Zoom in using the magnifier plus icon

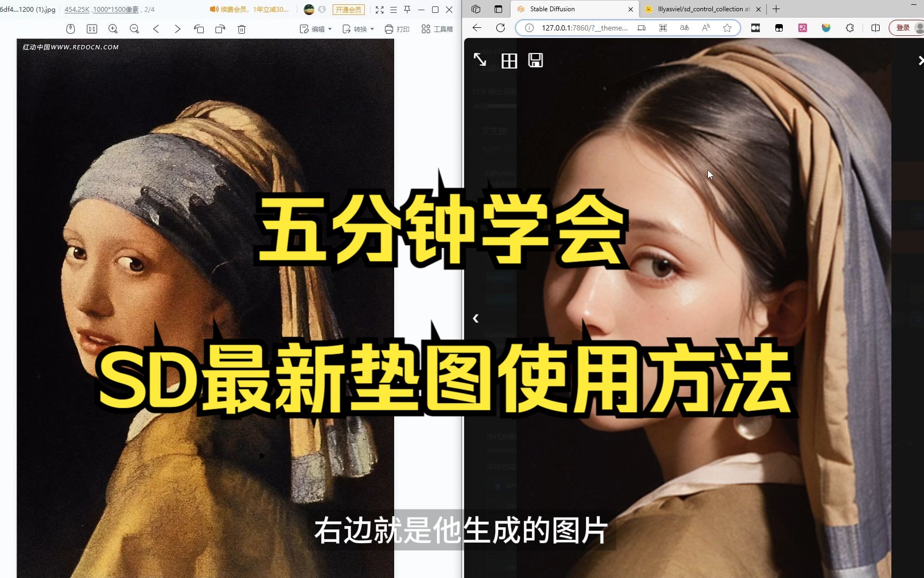[x=113, y=29]
